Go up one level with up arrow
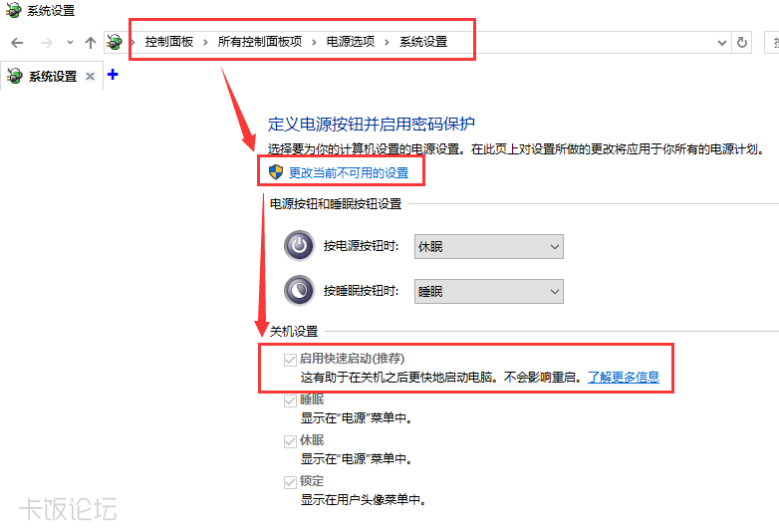The width and height of the screenshot is (779, 532). tap(90, 43)
